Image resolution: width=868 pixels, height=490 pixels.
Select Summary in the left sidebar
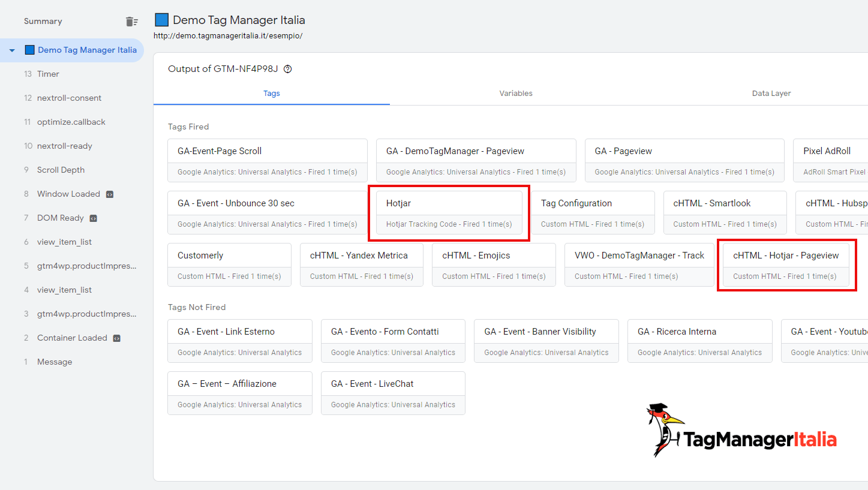point(43,22)
